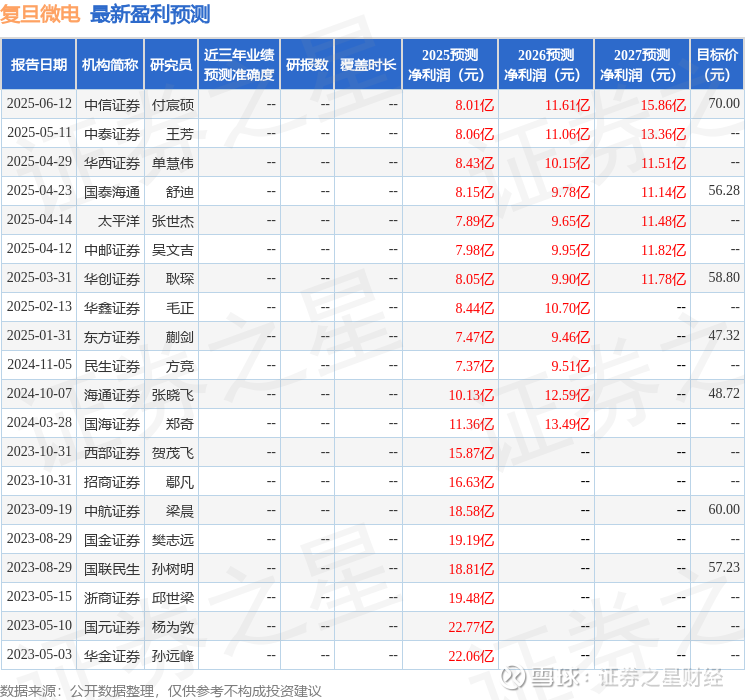Click the 国海证券 institution cell
The image size is (745, 700).
tap(112, 424)
